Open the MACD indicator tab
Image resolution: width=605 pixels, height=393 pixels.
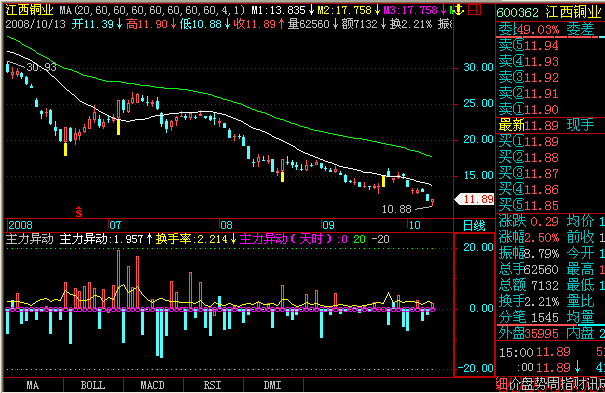coord(153,385)
